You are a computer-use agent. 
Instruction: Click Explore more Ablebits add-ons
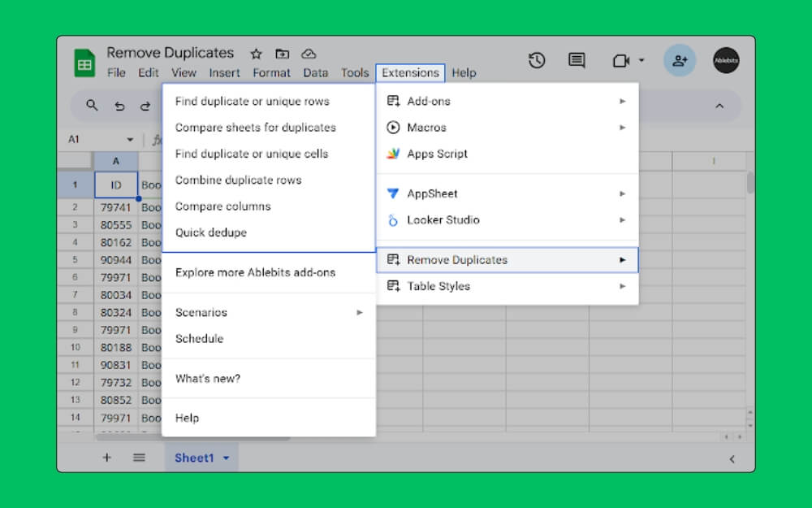(255, 272)
